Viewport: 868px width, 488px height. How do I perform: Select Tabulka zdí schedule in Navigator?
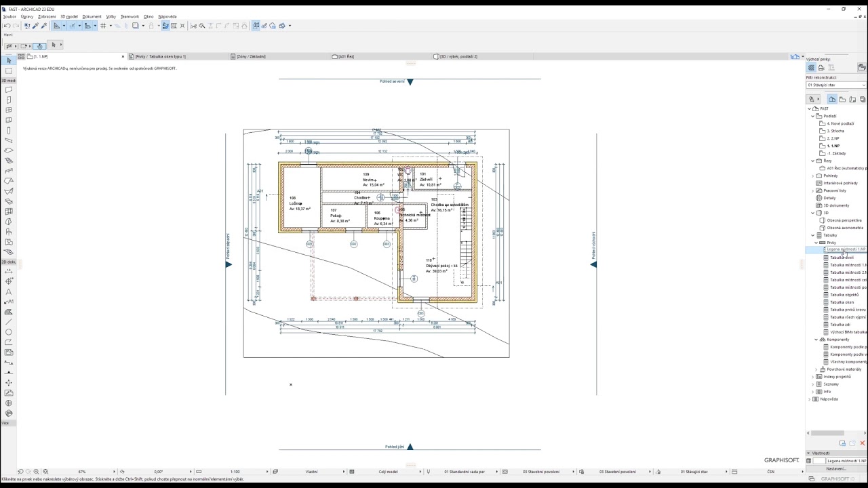point(840,325)
